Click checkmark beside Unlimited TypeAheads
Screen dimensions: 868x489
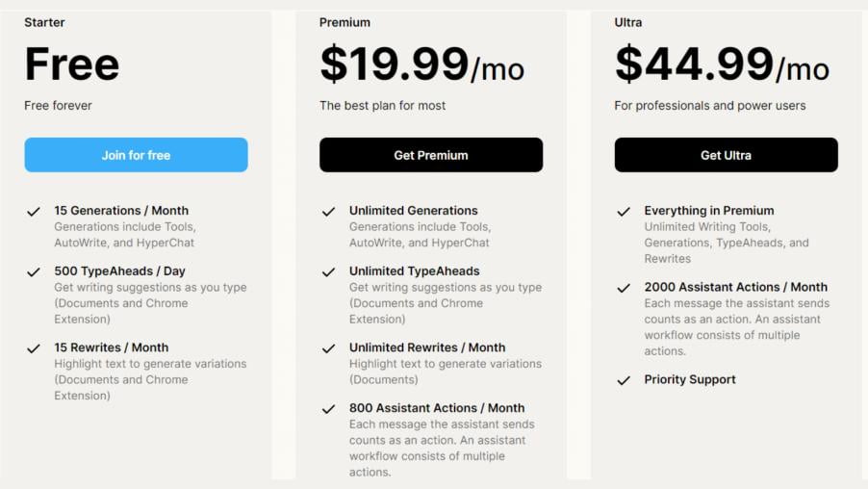[x=328, y=272]
